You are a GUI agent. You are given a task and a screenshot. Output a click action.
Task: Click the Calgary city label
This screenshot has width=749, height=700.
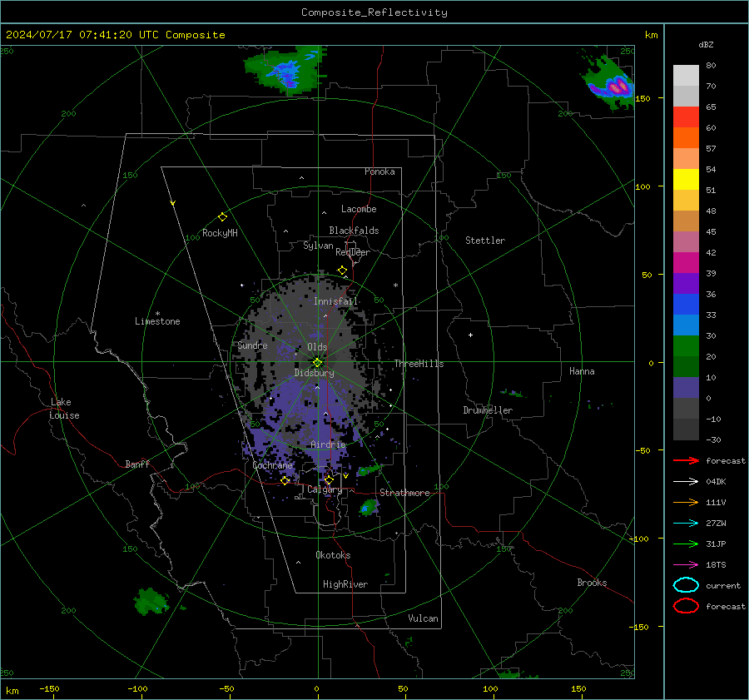point(325,489)
